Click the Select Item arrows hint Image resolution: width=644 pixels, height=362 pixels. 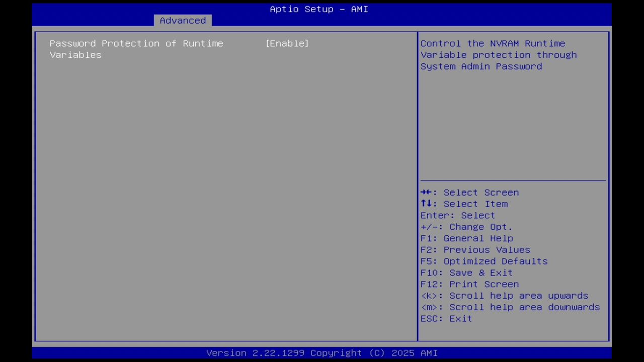pyautogui.click(x=464, y=204)
